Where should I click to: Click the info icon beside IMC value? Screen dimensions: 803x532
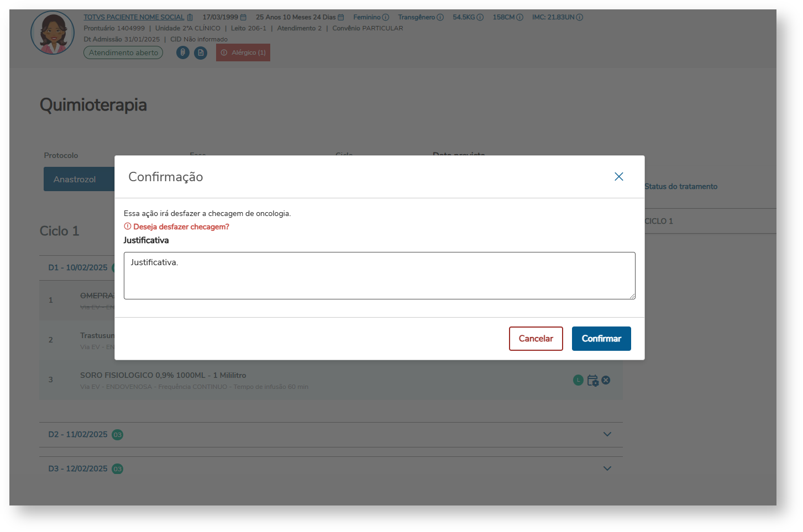[579, 17]
